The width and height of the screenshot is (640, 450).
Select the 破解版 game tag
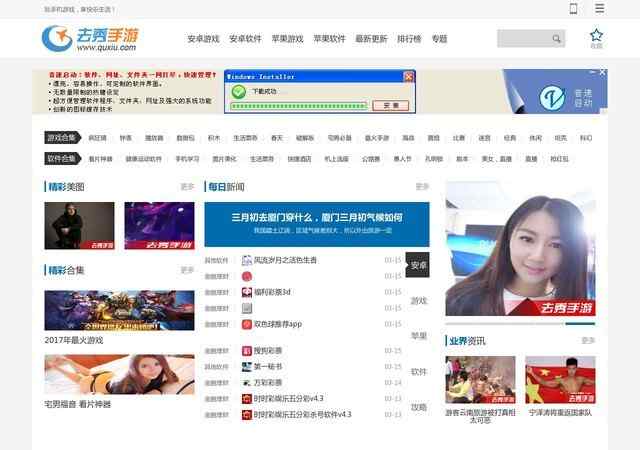[x=305, y=138]
